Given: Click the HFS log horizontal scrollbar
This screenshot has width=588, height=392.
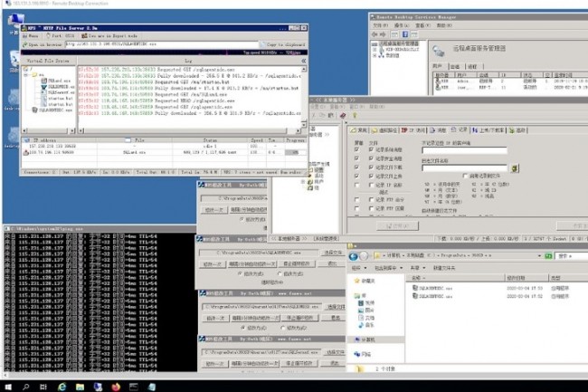Looking at the screenshot, I should (x=187, y=130).
